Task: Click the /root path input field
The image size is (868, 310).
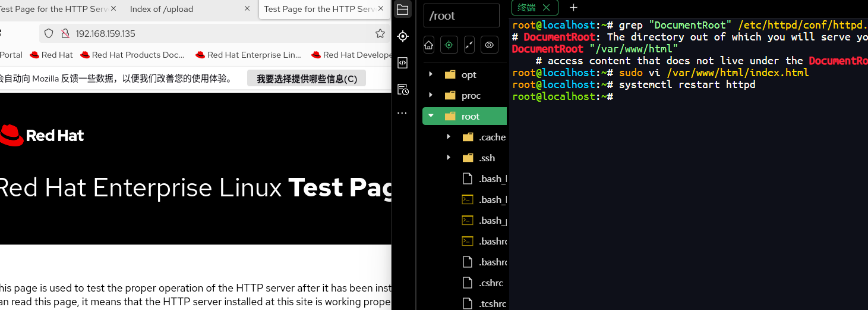Action: (x=462, y=16)
